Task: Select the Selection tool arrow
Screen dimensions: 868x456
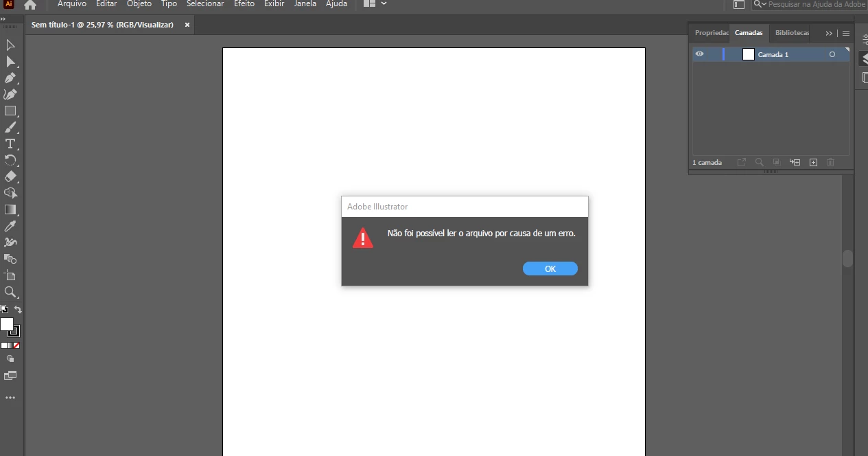Action: pos(10,45)
